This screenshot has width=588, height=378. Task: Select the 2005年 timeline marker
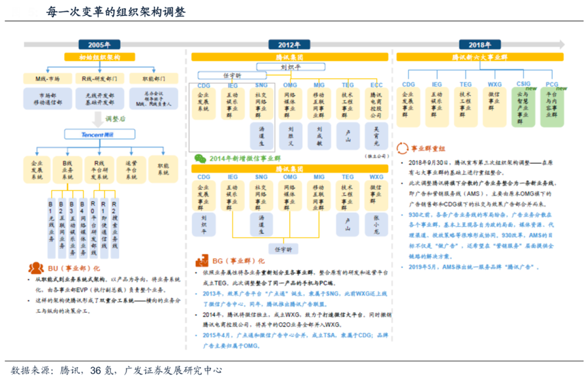click(x=100, y=44)
